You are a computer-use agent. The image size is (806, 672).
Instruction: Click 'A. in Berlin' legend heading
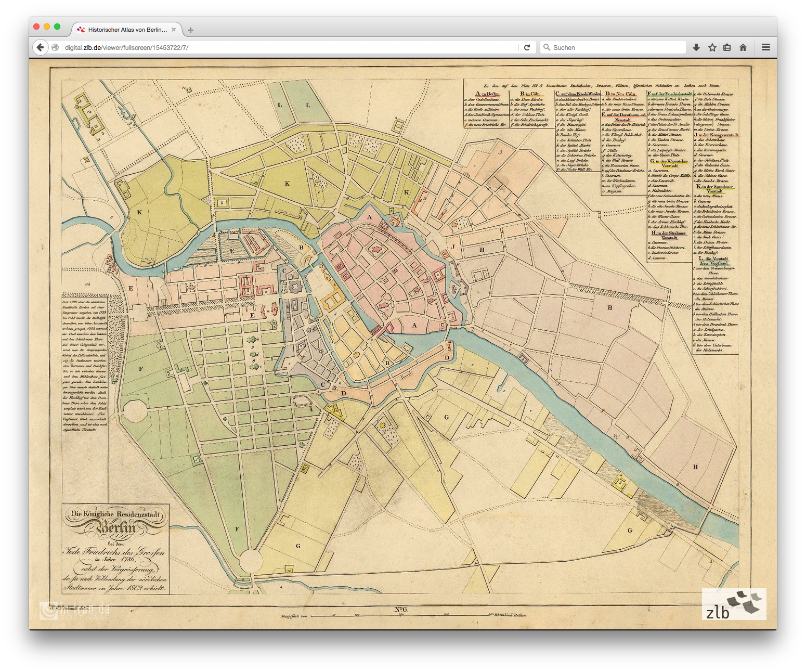(487, 94)
